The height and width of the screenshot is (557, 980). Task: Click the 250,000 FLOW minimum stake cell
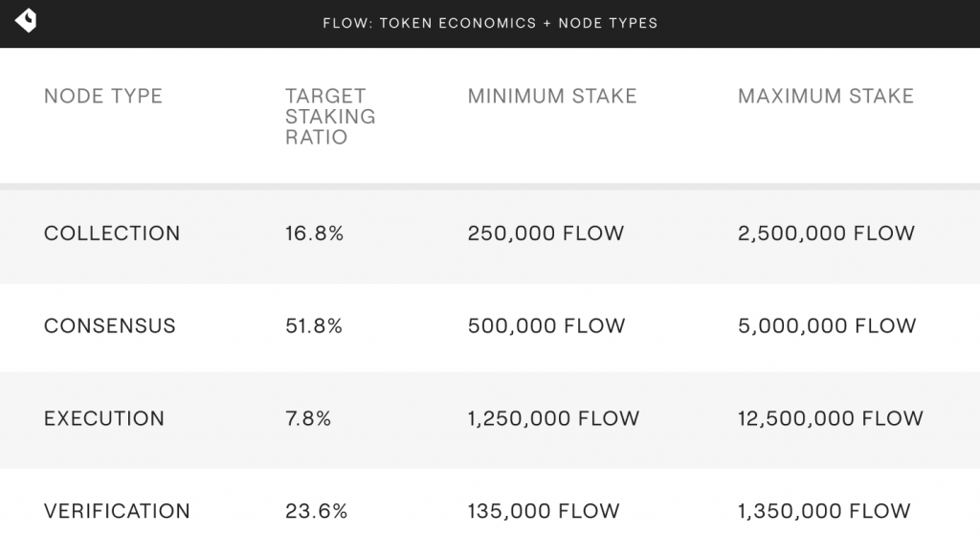pos(546,234)
